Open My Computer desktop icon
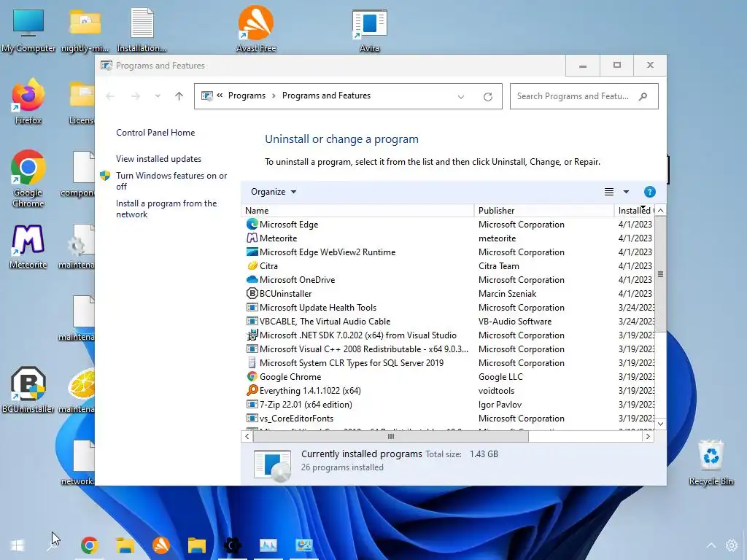Viewport: 747px width, 560px height. pos(28,30)
